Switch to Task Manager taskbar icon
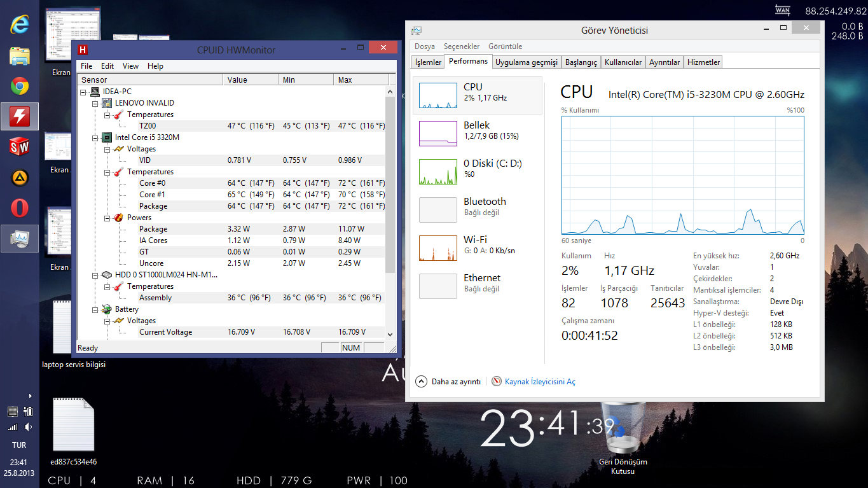The width and height of the screenshot is (868, 488). coord(20,239)
